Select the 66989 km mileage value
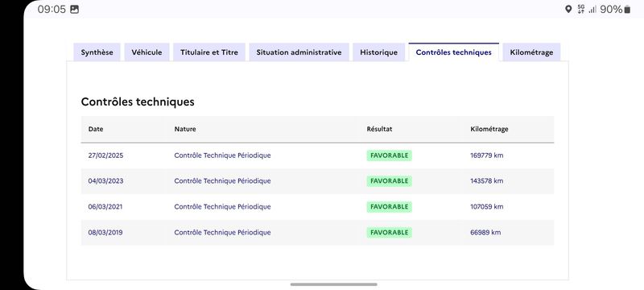The height and width of the screenshot is (290, 644). tap(485, 233)
